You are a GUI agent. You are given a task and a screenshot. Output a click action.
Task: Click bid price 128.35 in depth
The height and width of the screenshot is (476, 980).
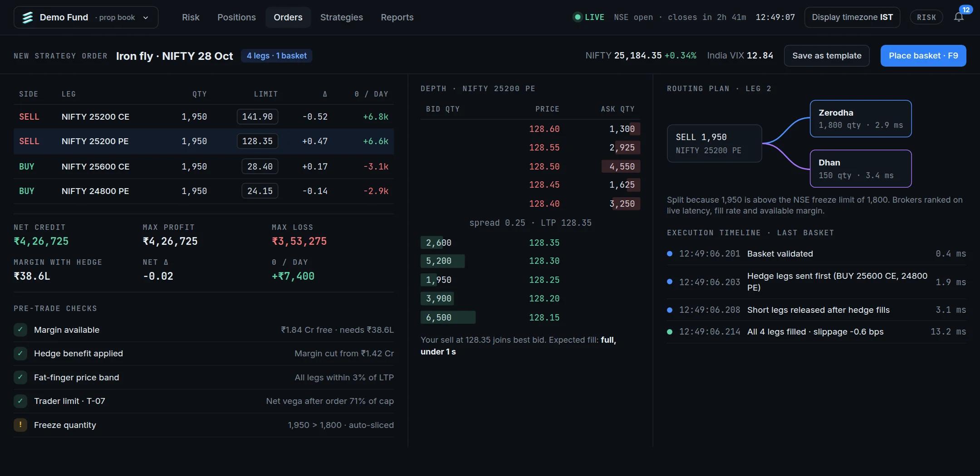point(544,243)
